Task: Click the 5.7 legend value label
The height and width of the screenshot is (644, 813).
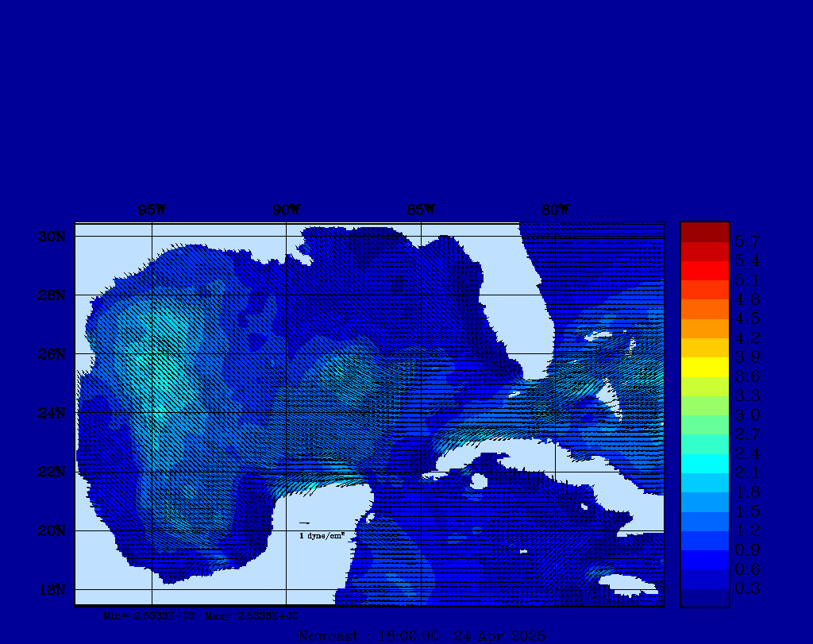Action: 748,241
